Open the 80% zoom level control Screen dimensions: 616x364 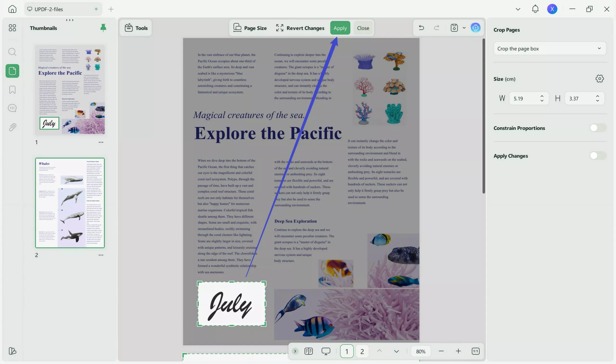point(421,351)
